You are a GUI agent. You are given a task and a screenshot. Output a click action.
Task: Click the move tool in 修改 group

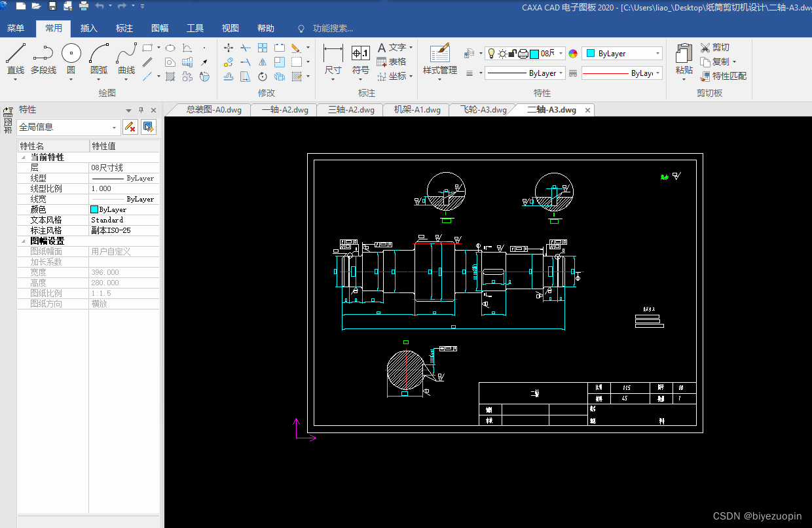tap(229, 48)
